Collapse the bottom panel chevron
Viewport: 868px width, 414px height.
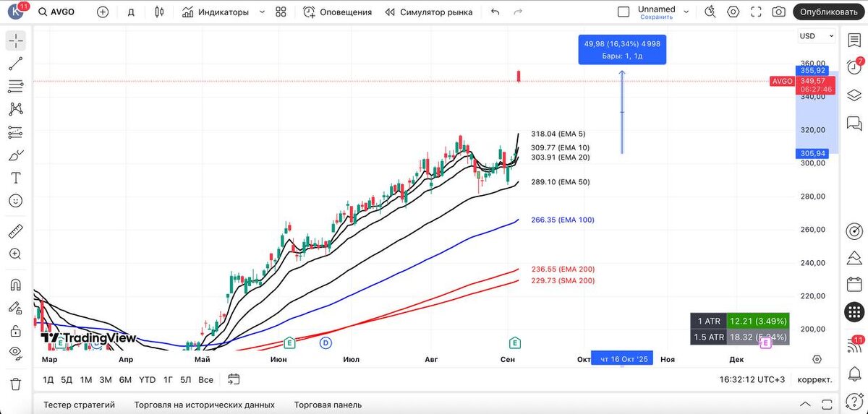(x=805, y=404)
